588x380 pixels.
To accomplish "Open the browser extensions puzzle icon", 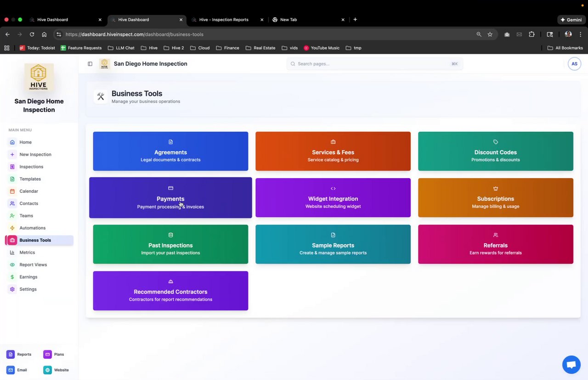I will point(531,34).
